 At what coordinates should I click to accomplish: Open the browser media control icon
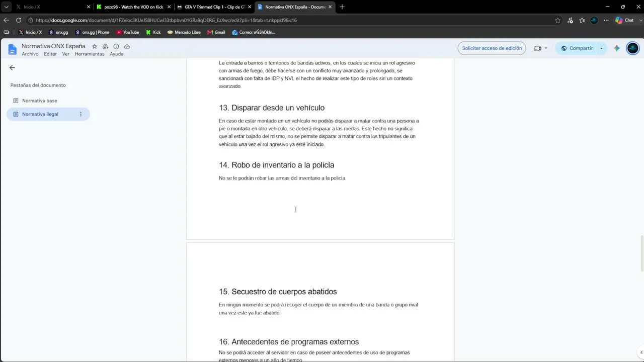click(x=570, y=20)
